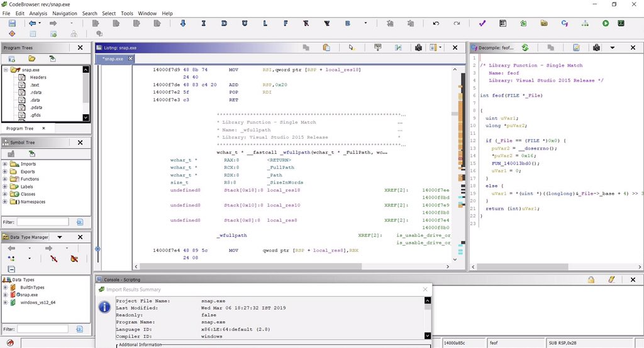The height and width of the screenshot is (348, 644).
Task: Click the Decompile snapshot camera icon
Action: pos(596,48)
